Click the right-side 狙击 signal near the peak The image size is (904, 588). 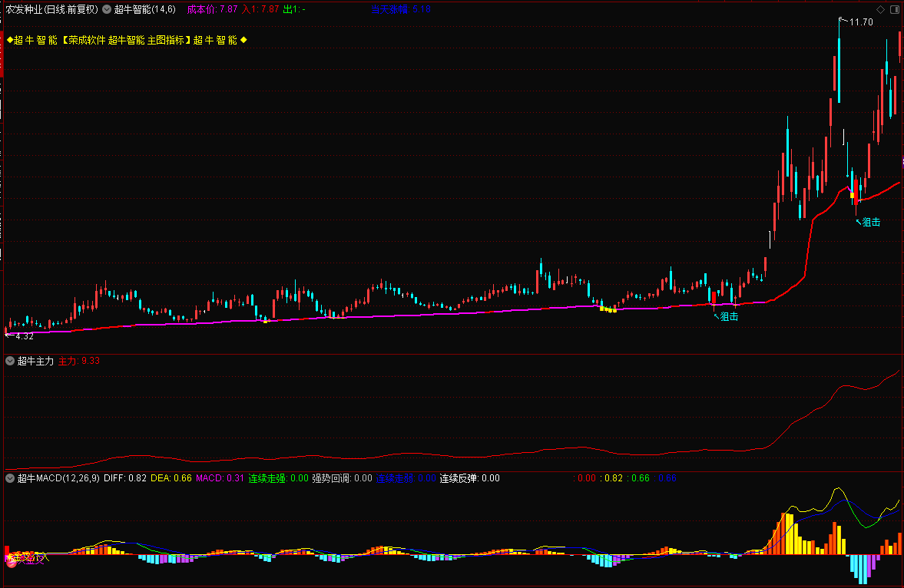(870, 222)
